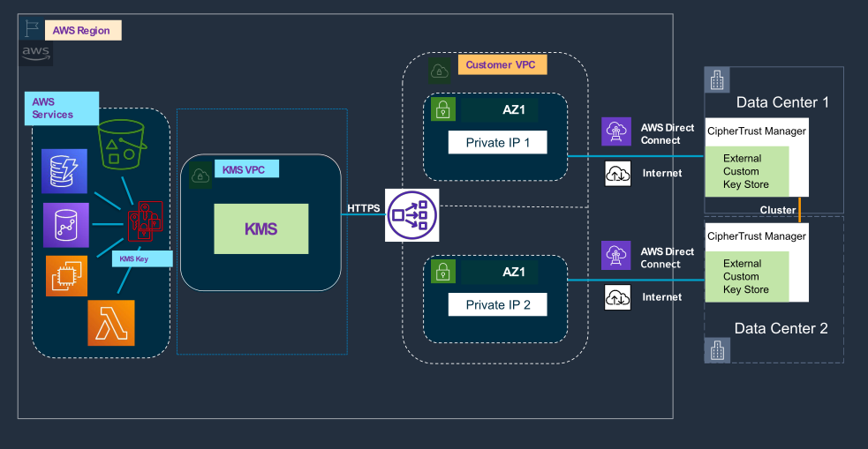Select the Customer VPC label
Screen dimensions: 868x449
click(x=500, y=65)
